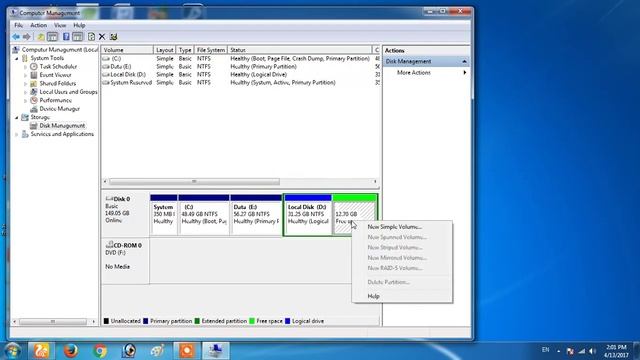Screen dimensions: 640x360
Task: Click the blue Help toolbar icon
Action: pos(66,37)
